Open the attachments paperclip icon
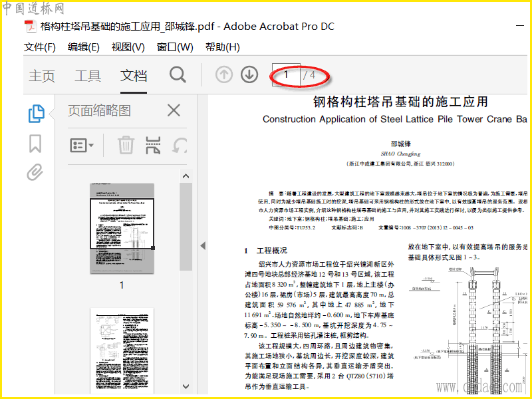532x399 pixels. pyautogui.click(x=35, y=172)
